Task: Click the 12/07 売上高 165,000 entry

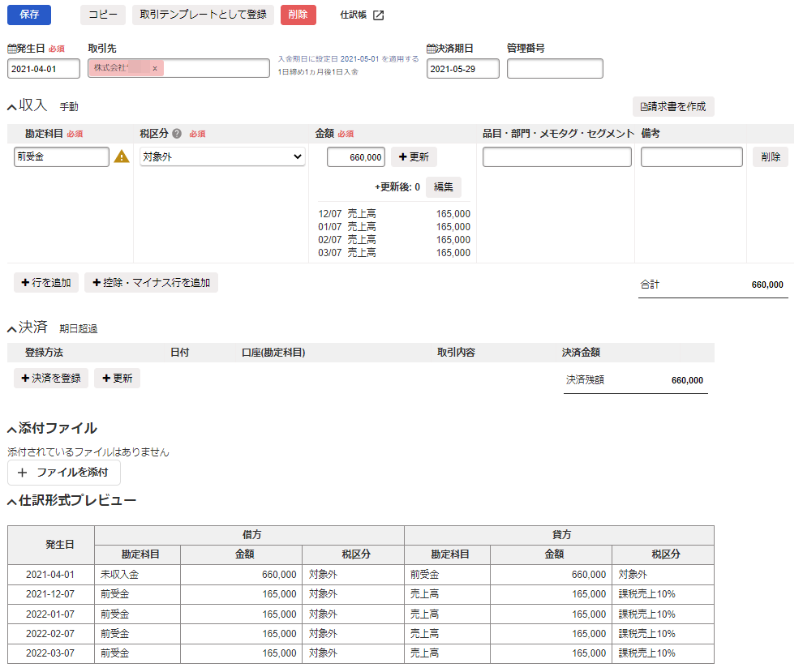Action: [x=394, y=213]
